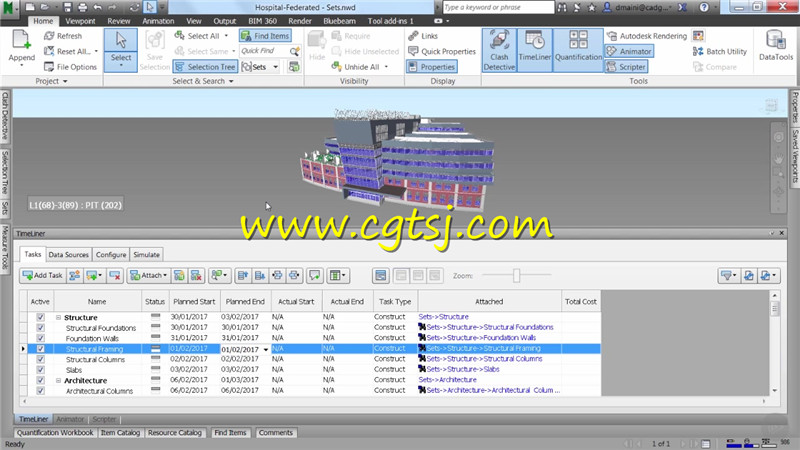Open the Attach dropdown
This screenshot has height=450, width=800.
[x=148, y=276]
